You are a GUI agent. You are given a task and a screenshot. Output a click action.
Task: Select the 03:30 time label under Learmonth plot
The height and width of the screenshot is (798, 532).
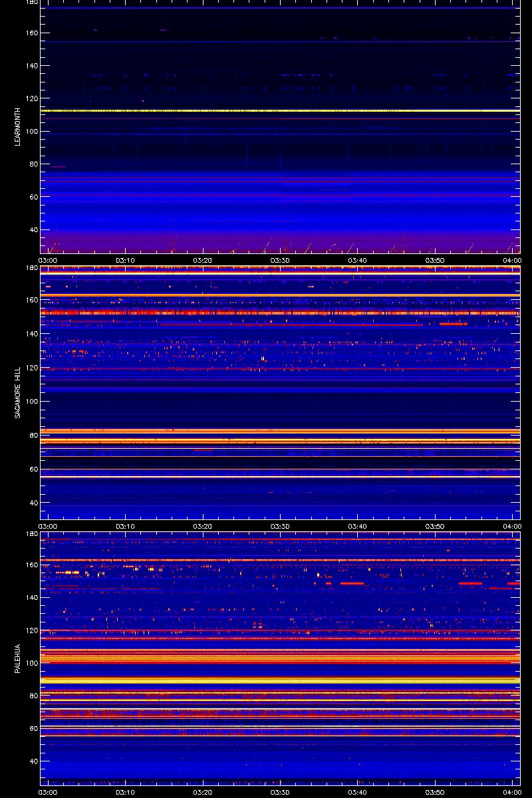point(280,260)
